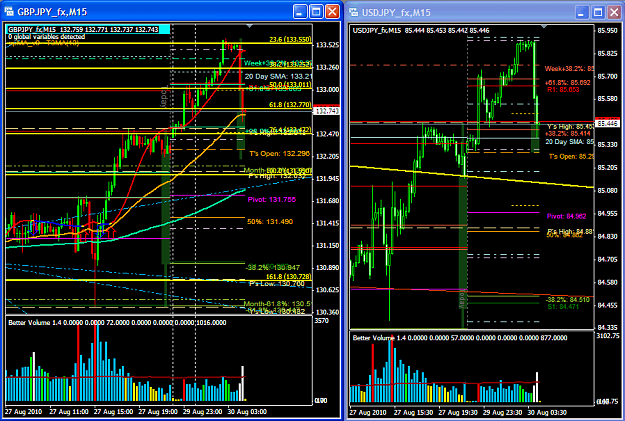Click the "T's Open" label on USDJPY chart
The width and height of the screenshot is (625, 421).
click(571, 156)
